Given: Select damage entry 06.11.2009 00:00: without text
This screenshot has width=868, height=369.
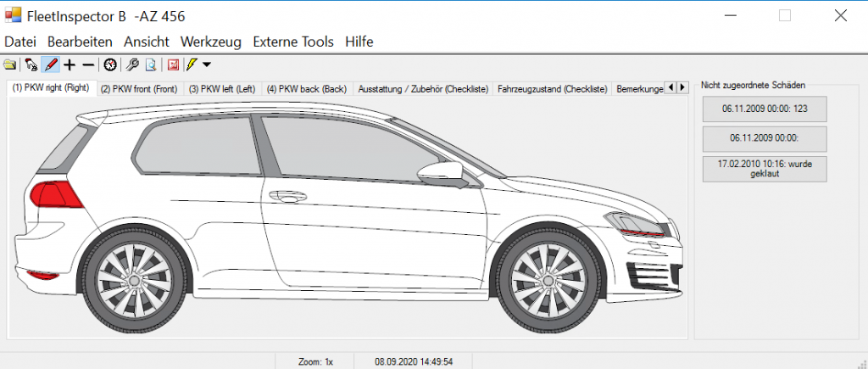Looking at the screenshot, I should (765, 139).
